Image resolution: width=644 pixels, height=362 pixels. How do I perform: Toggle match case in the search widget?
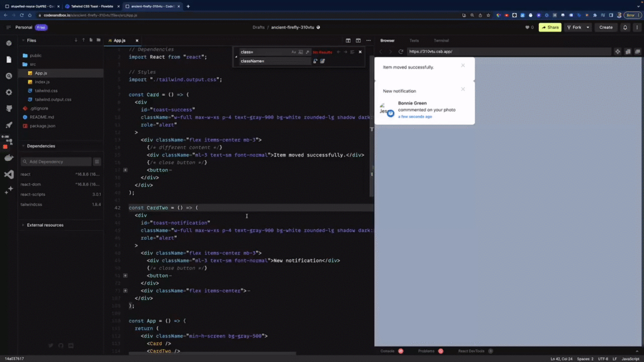294,52
